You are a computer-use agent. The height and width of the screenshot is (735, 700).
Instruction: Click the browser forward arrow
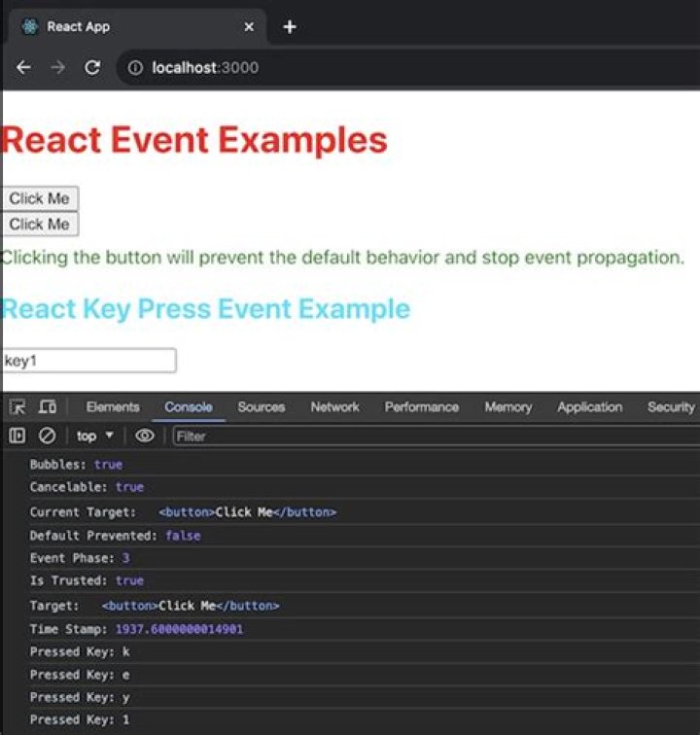pos(57,68)
